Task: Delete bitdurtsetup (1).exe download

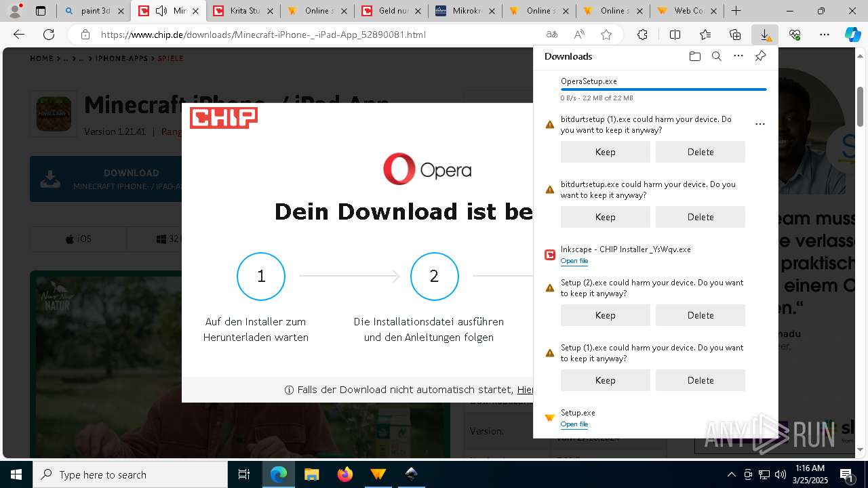Action: click(x=701, y=152)
